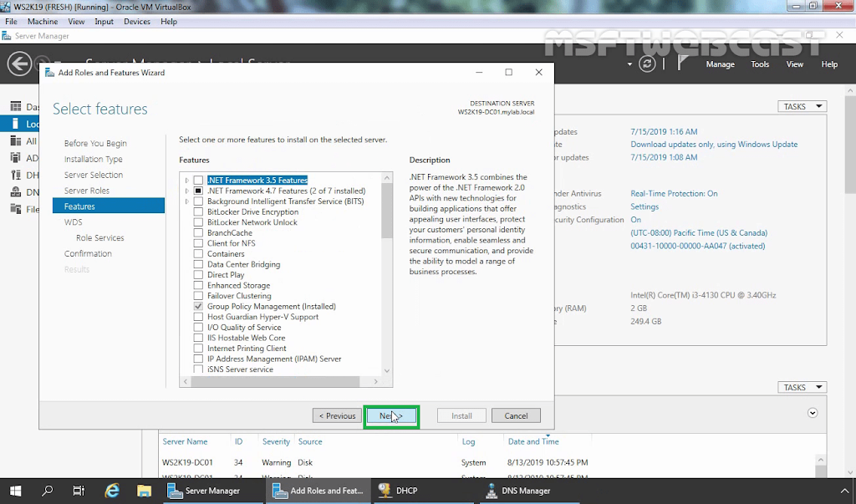The height and width of the screenshot is (504, 856).
Task: Open the Windows Start menu
Action: [15, 491]
